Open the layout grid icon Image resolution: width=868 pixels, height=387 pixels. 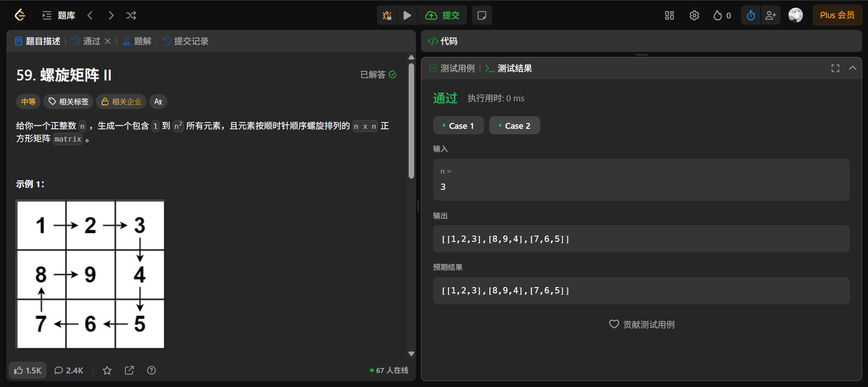pyautogui.click(x=670, y=15)
